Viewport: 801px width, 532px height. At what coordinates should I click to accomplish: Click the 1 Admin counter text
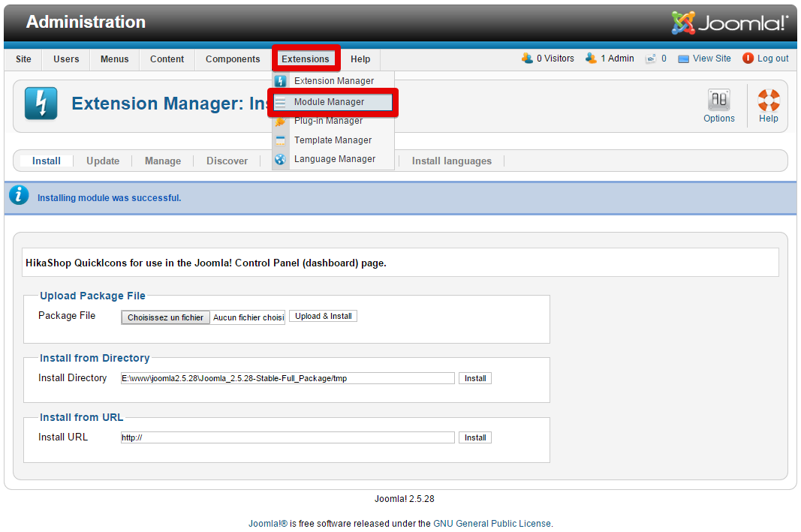(x=617, y=59)
